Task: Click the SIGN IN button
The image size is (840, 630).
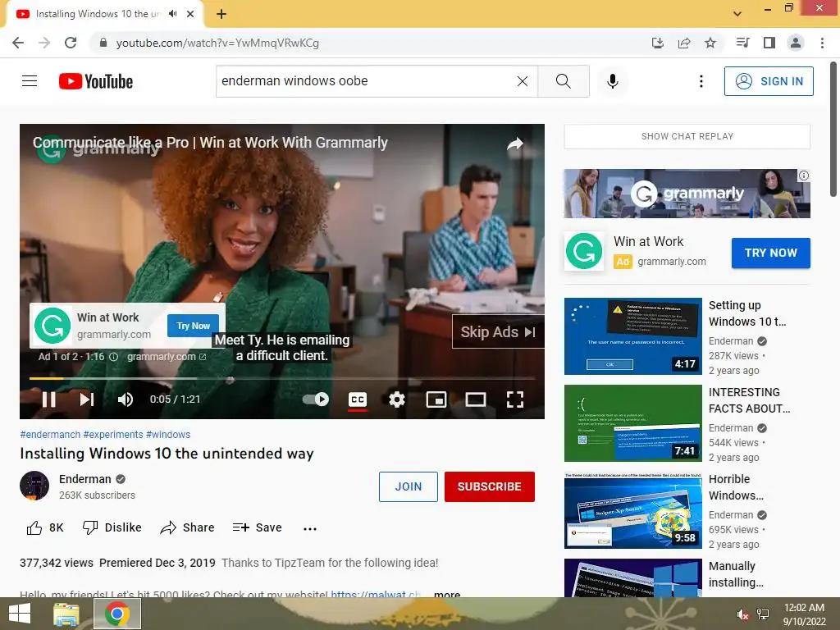Action: click(769, 81)
